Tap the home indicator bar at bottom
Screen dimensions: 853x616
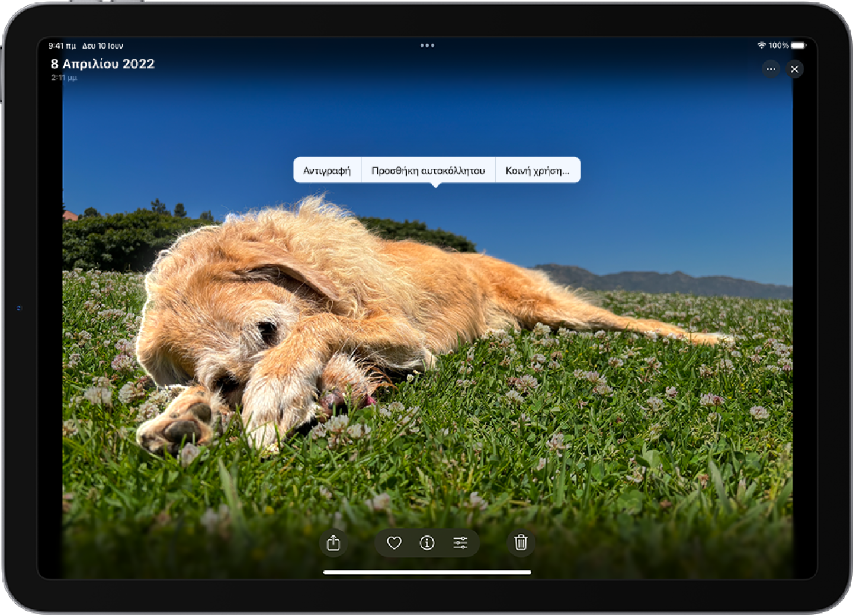(x=427, y=572)
